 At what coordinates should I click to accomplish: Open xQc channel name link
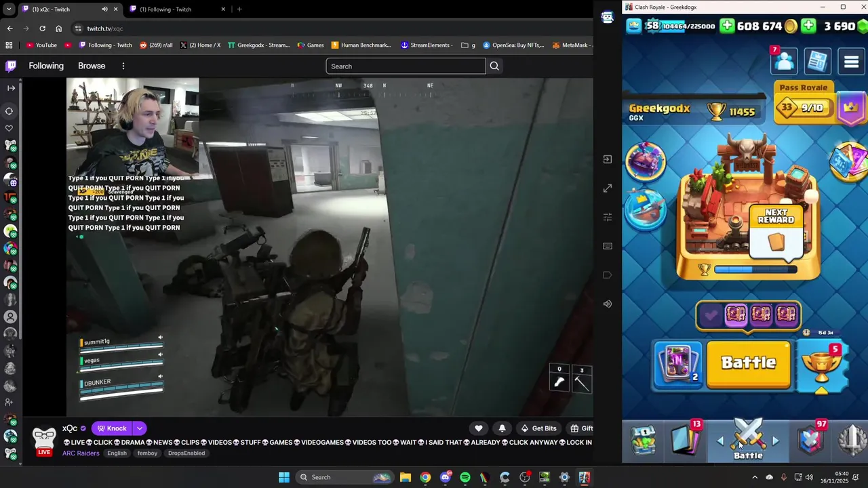[70, 428]
